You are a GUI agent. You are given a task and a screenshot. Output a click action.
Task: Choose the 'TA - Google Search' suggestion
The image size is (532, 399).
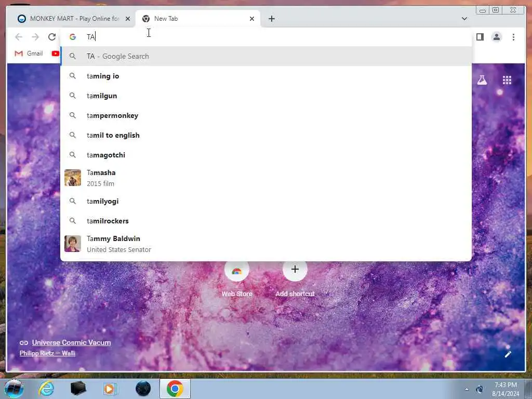[x=266, y=56]
